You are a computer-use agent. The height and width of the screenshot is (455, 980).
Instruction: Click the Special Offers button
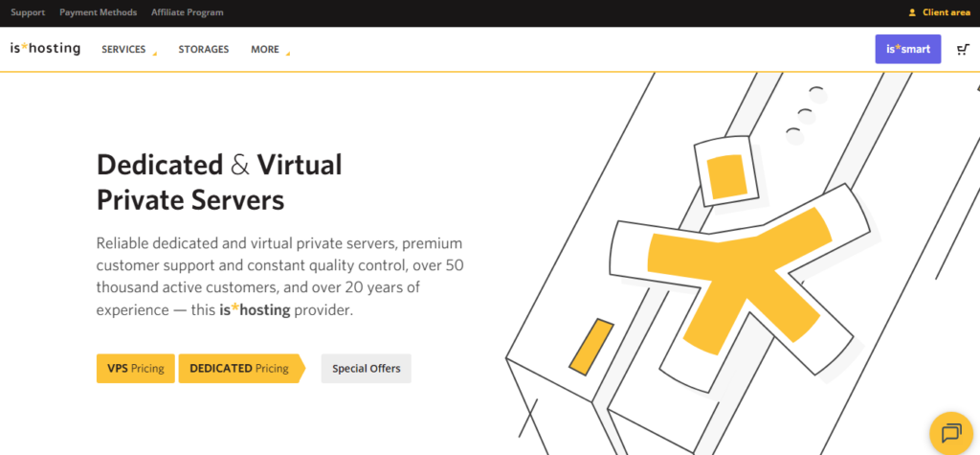coord(367,368)
